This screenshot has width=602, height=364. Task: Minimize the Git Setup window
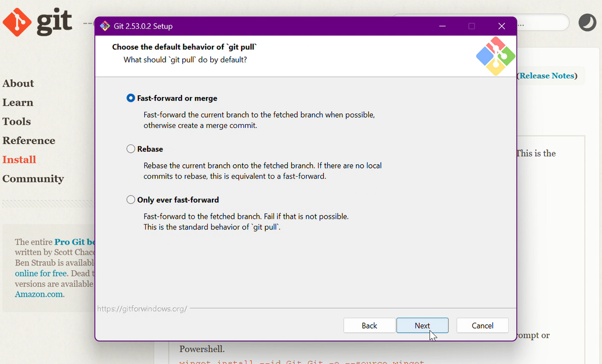tap(442, 26)
